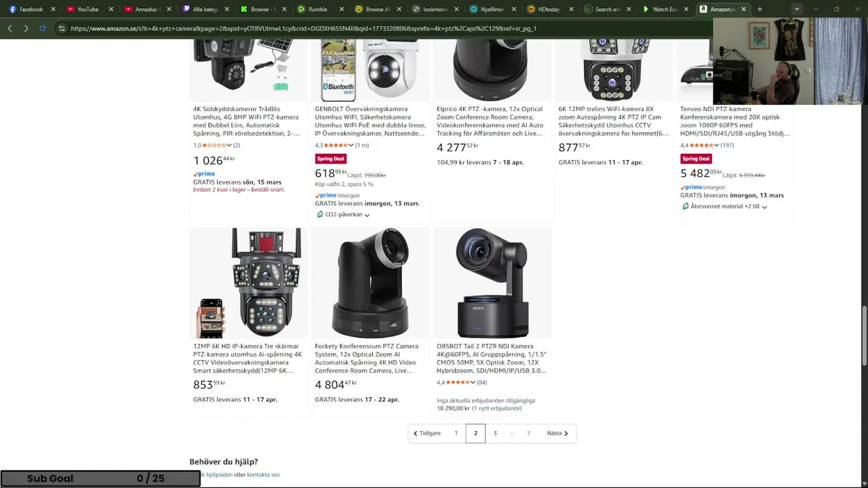Click the CO2-påverkan leaf icon

pyautogui.click(x=319, y=214)
